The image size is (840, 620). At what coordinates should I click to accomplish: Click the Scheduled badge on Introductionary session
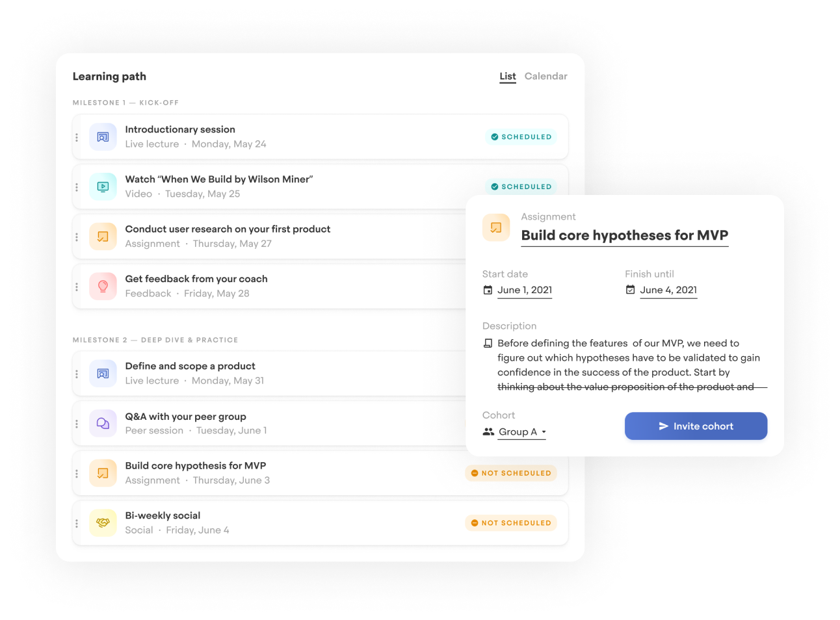click(521, 137)
